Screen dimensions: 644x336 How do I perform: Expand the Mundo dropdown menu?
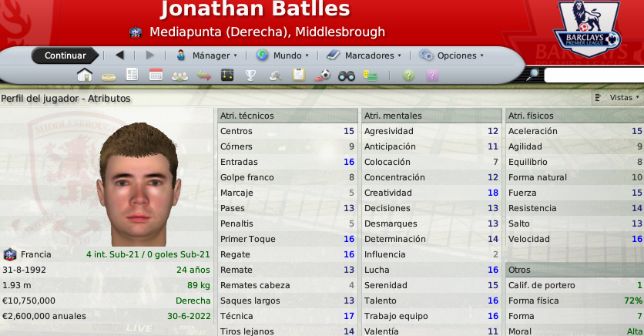click(283, 55)
